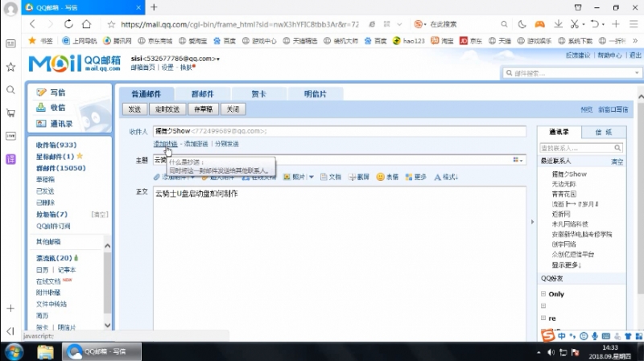Viewport: 644px width, 361px height.
Task: Expand the Only friend group
Action: pyautogui.click(x=543, y=293)
